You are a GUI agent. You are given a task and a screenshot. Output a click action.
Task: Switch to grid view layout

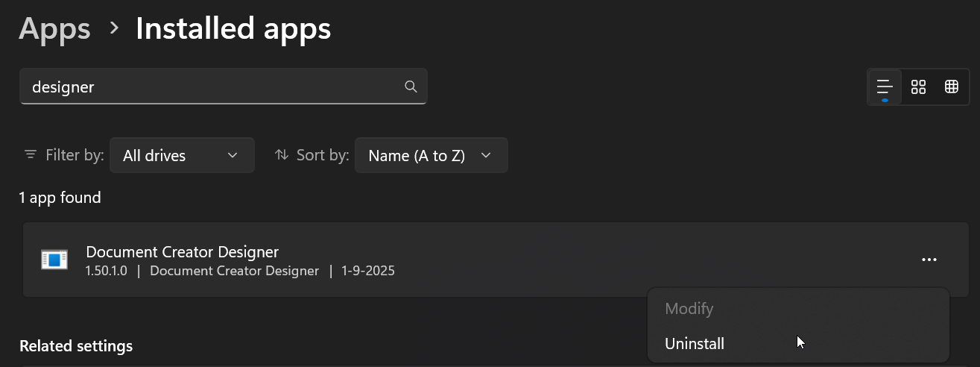[x=918, y=87]
